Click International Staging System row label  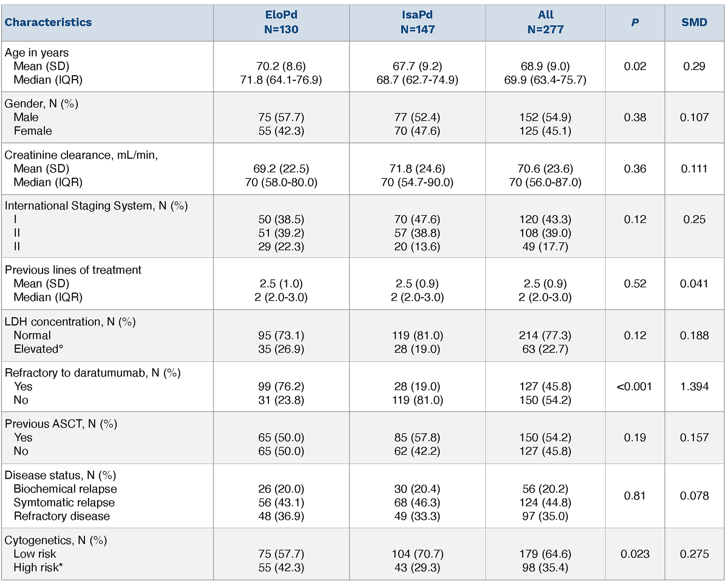click(x=96, y=205)
